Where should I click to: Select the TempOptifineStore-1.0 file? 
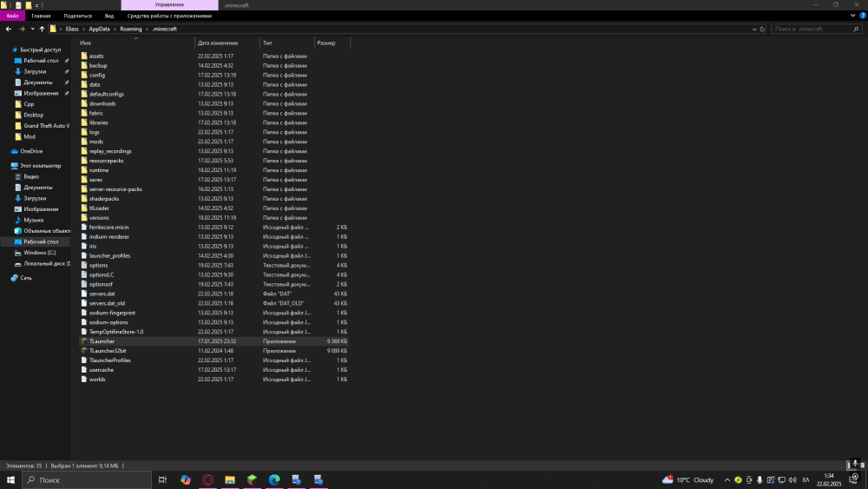tap(116, 332)
